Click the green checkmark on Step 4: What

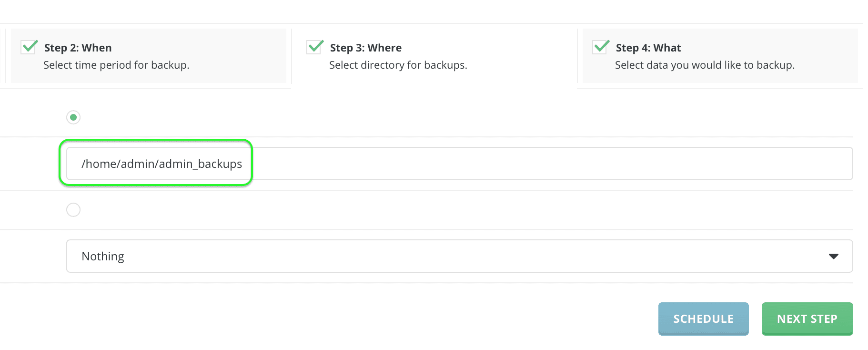click(x=600, y=47)
